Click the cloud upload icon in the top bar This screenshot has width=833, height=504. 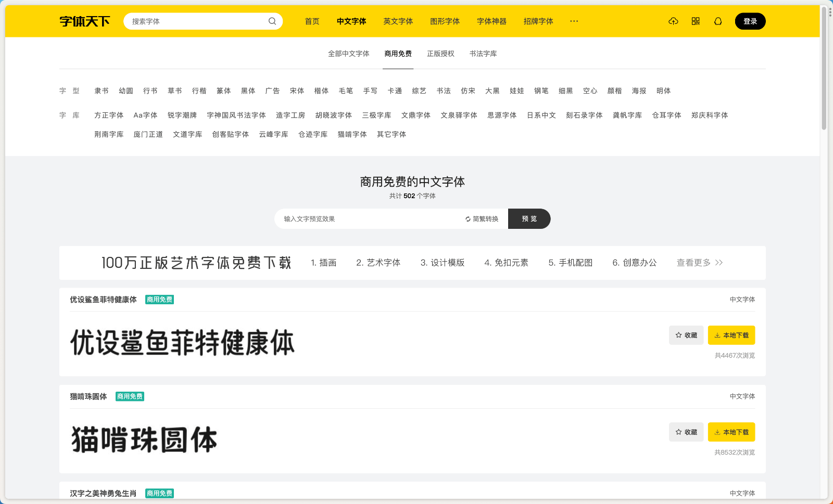pyautogui.click(x=673, y=21)
